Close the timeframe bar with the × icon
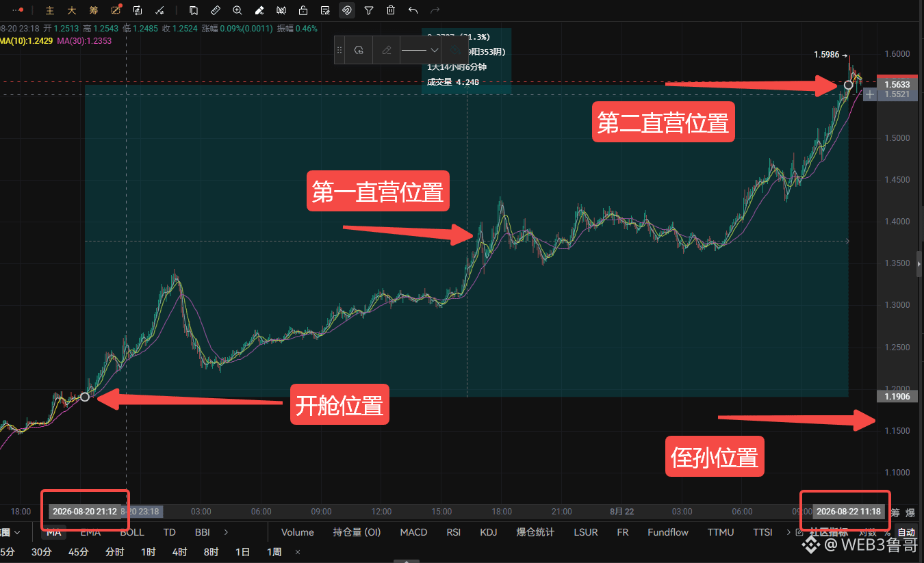This screenshot has width=924, height=563. click(x=298, y=552)
